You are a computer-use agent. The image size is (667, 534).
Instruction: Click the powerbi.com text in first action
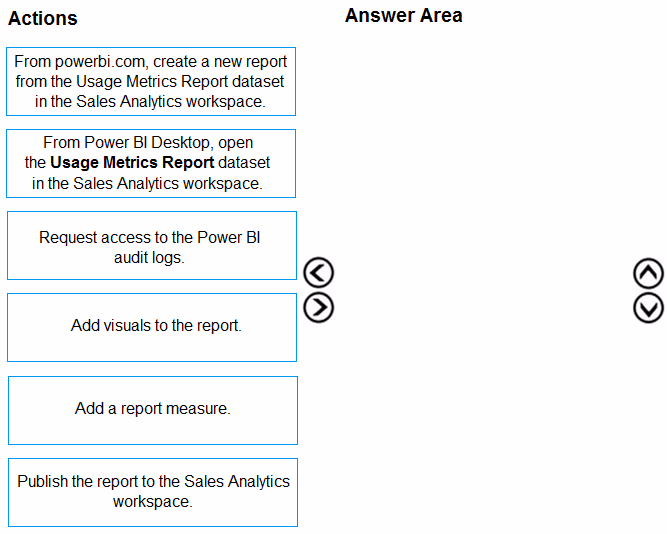pyautogui.click(x=102, y=62)
